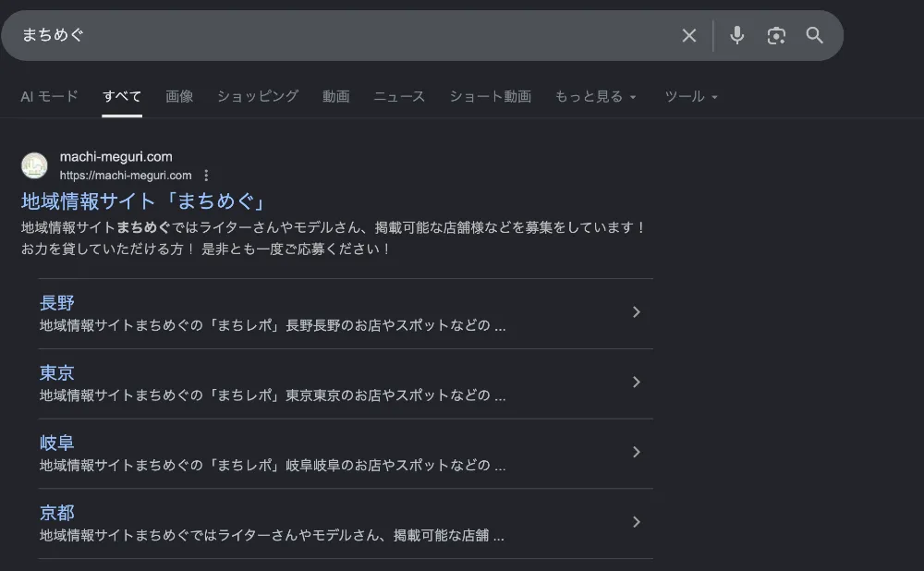Screen dimensions: 924x571
Task: Switch to the 画像 tab
Action: pos(179,96)
